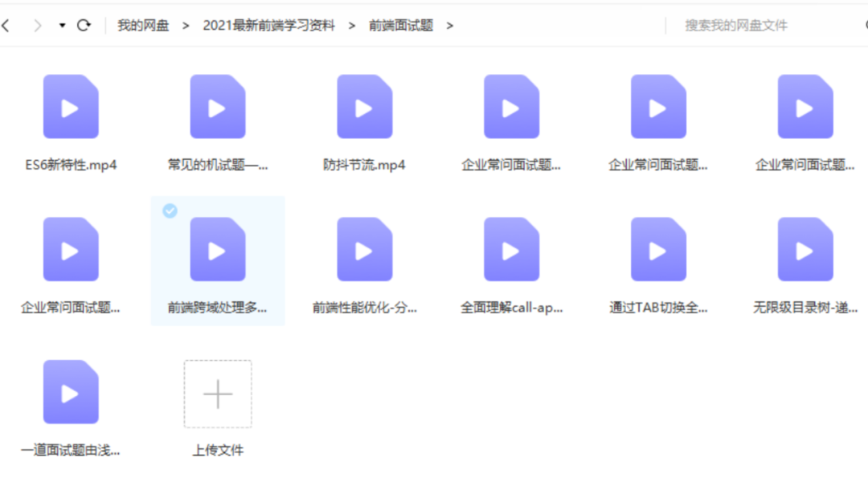Play the 前端性能优化-分 video
Image resolution: width=868 pixels, height=478 pixels.
[364, 248]
